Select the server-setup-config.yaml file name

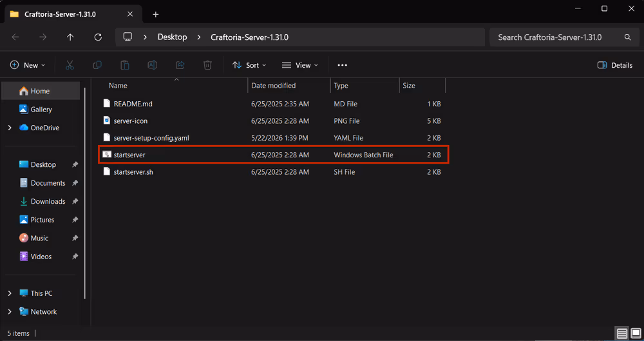point(151,138)
